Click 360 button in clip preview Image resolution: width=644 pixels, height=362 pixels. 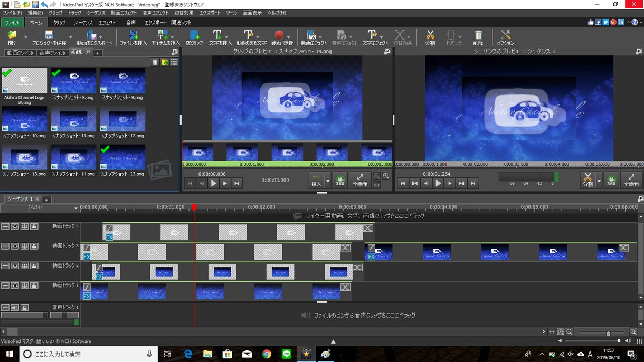[340, 180]
